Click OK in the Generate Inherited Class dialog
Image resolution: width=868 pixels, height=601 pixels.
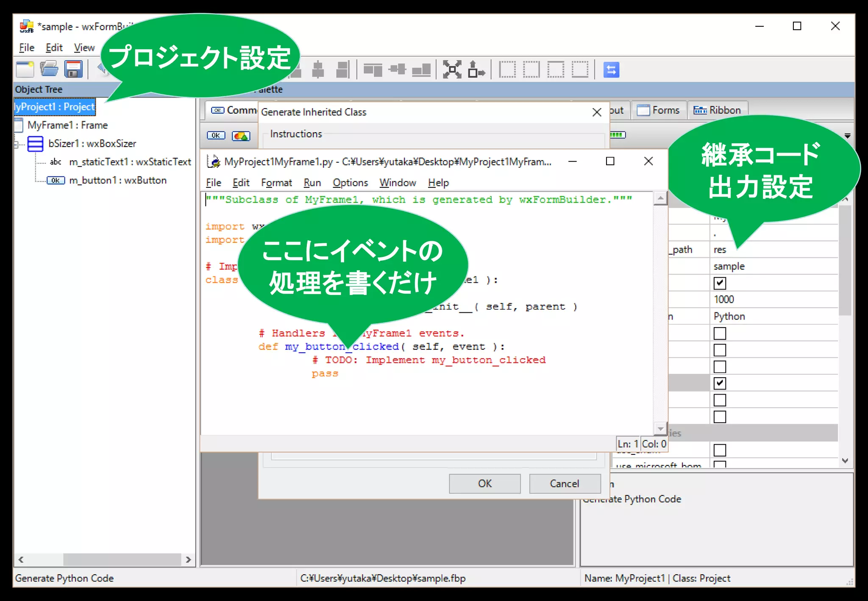pos(484,484)
